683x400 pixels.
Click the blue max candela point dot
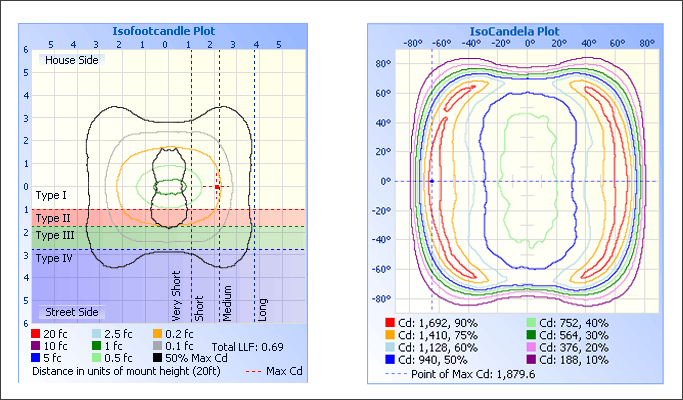click(x=431, y=181)
